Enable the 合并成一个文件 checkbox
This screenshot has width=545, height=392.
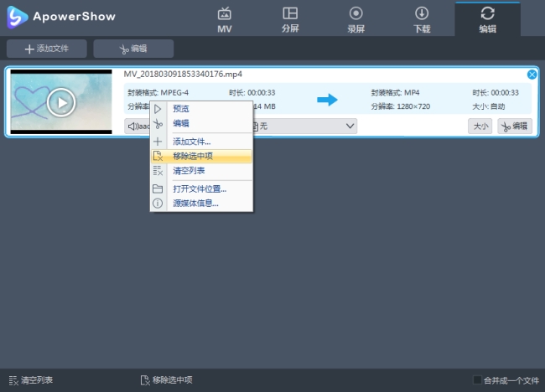pos(478,380)
